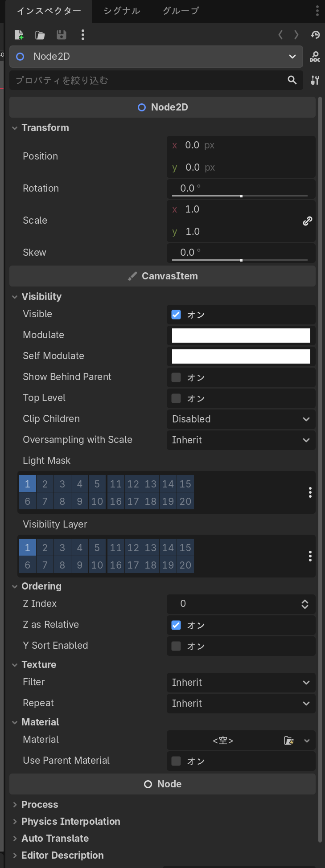
Task: Click the Scale x value field
Action: [234, 209]
